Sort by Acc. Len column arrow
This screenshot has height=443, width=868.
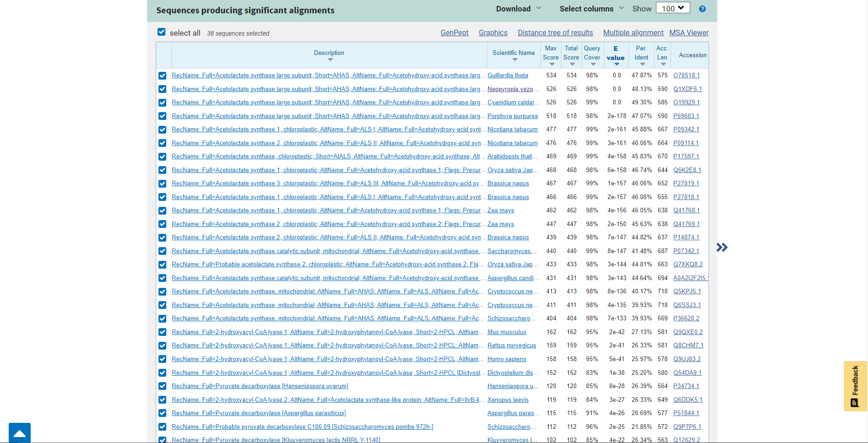663,64
